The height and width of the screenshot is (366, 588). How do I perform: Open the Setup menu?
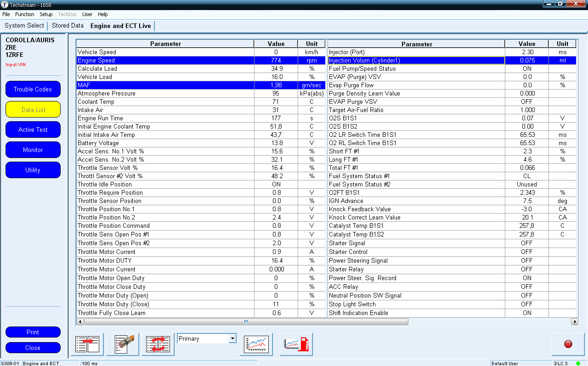pyautogui.click(x=46, y=14)
